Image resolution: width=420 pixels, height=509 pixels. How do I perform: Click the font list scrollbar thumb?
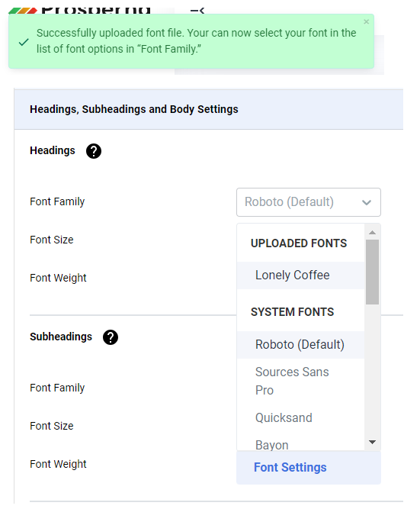point(372,272)
